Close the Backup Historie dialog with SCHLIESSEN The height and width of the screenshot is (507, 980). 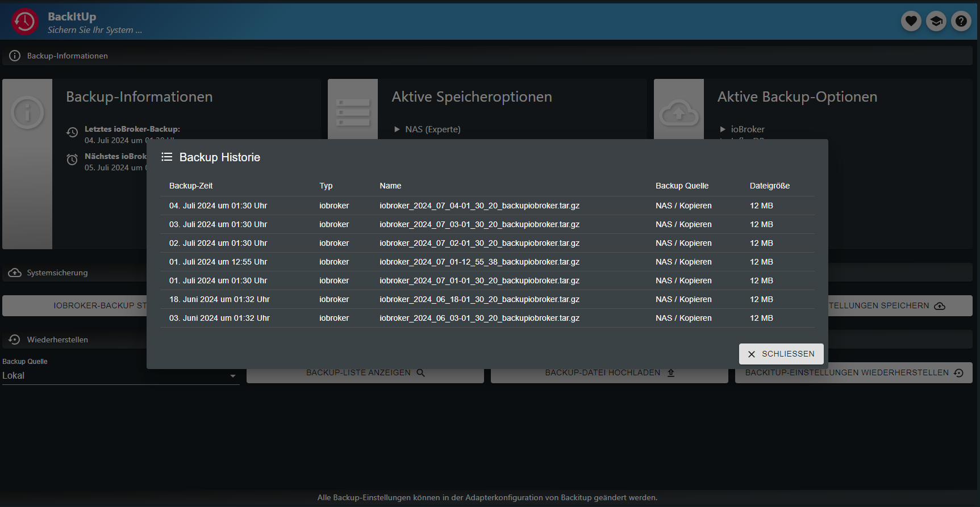click(781, 354)
